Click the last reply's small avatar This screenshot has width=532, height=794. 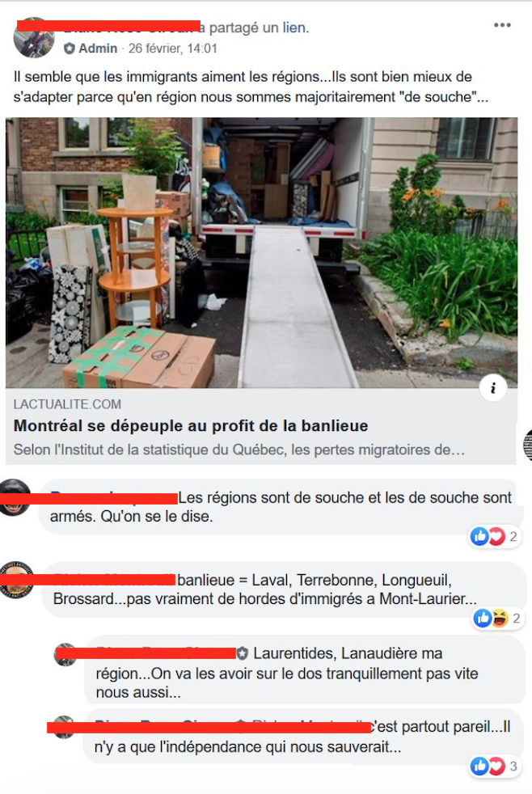(65, 727)
